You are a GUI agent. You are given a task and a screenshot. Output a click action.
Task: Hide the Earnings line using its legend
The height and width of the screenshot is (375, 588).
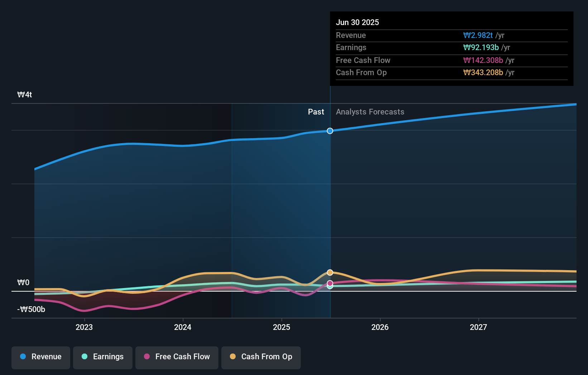click(103, 357)
